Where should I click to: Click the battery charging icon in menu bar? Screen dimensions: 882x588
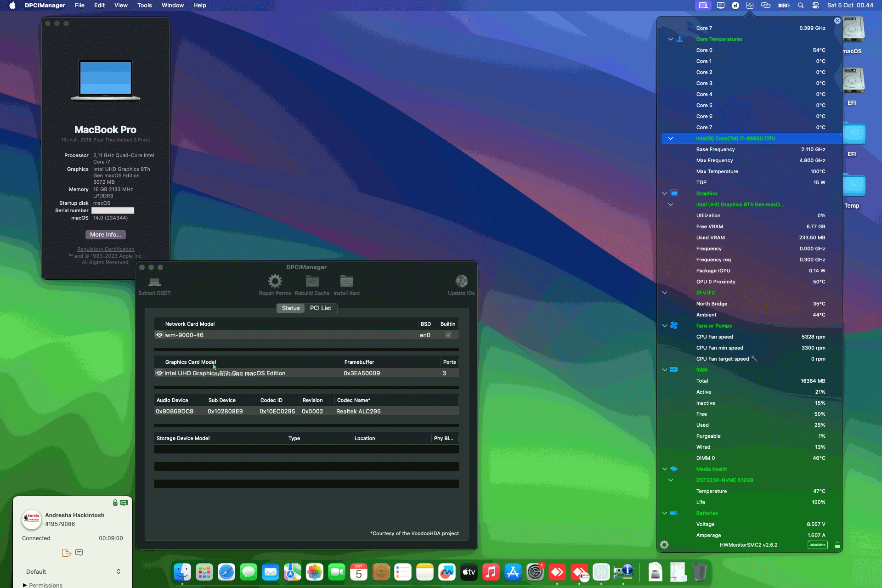783,6
